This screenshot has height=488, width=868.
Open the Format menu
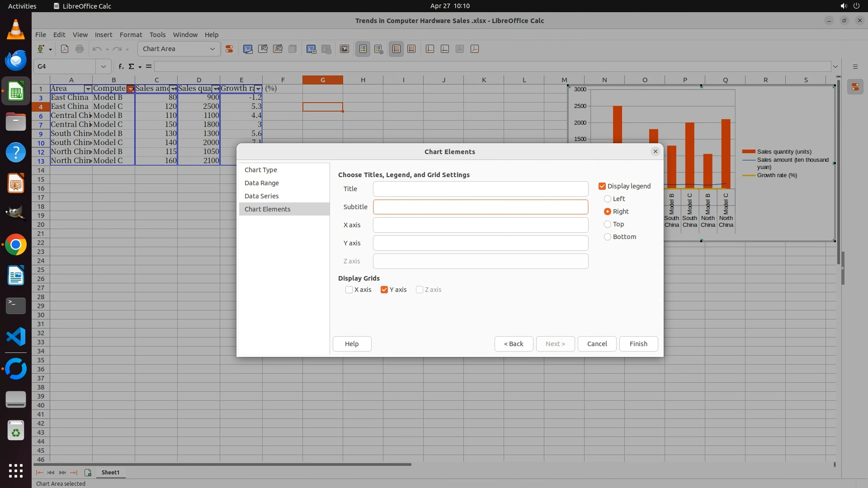131,35
